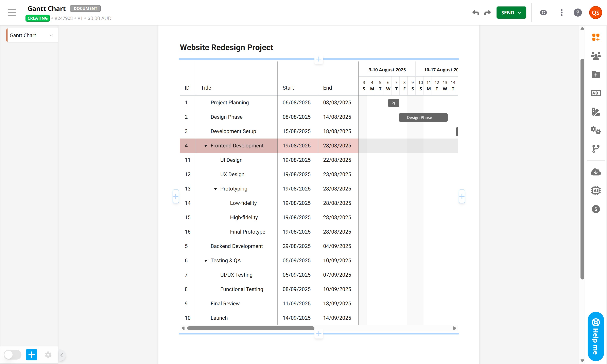Viewport: 607px width, 364px height.
Task: Open the add blocks icon in sidebar
Action: click(595, 37)
